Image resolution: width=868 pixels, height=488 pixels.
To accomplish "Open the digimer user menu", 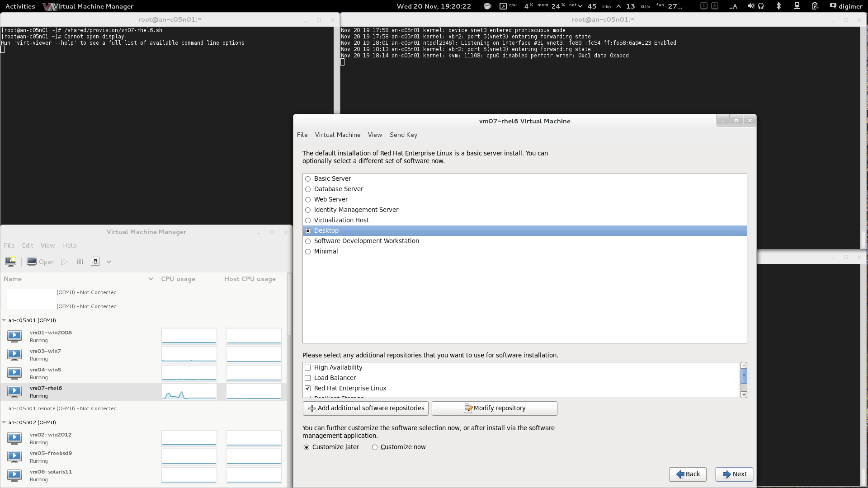I will point(850,6).
